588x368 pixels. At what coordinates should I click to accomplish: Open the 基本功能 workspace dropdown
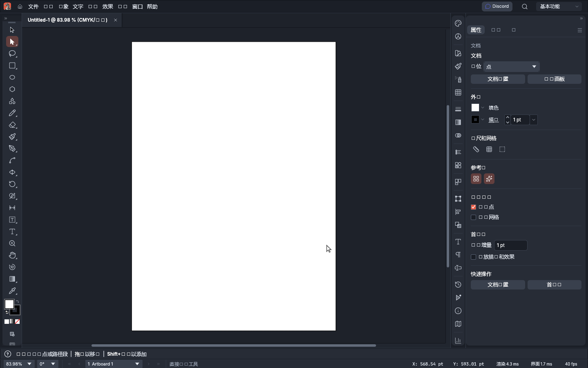pos(559,7)
